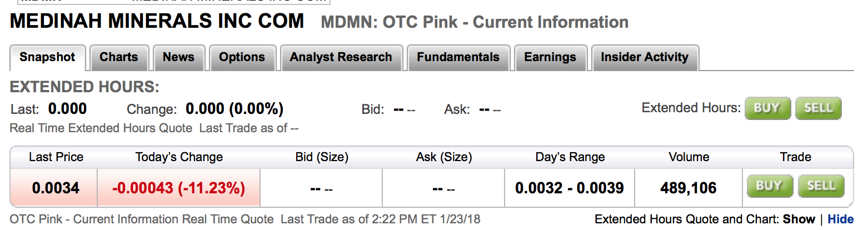Switch to the Snapshot tab
Image resolution: width=868 pixels, height=230 pixels.
tap(47, 57)
